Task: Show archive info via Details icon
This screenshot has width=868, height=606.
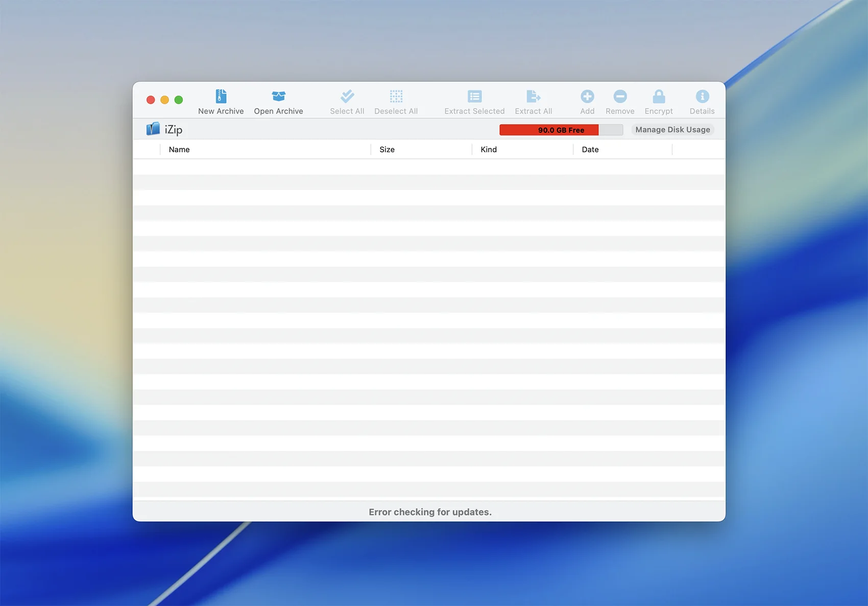Action: tap(702, 97)
